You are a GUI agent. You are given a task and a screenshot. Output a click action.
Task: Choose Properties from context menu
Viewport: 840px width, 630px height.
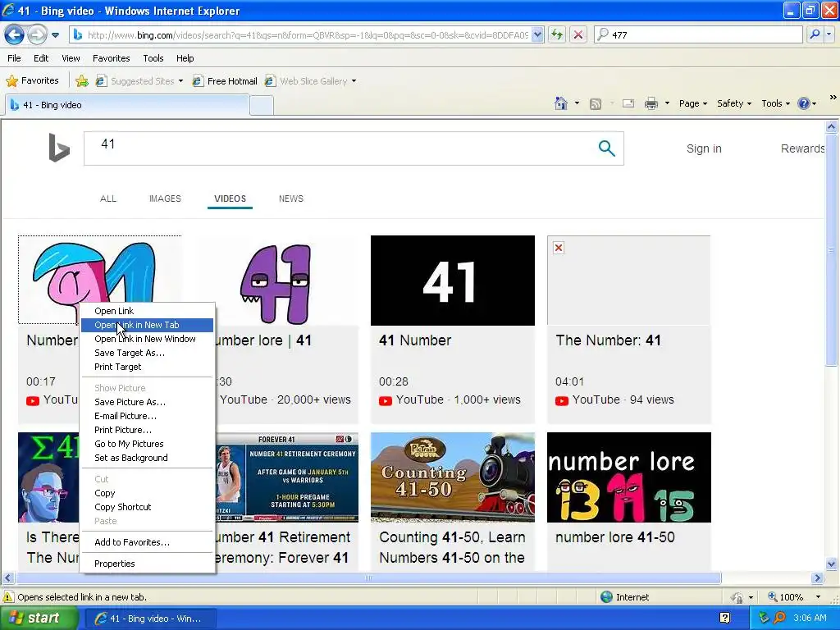(147, 564)
